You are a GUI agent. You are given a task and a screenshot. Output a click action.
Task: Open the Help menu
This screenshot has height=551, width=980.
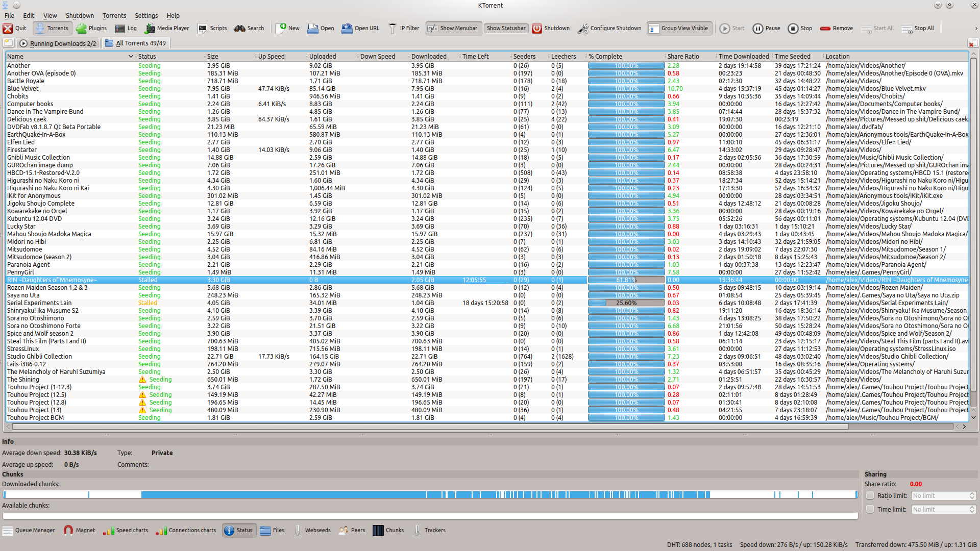click(173, 16)
